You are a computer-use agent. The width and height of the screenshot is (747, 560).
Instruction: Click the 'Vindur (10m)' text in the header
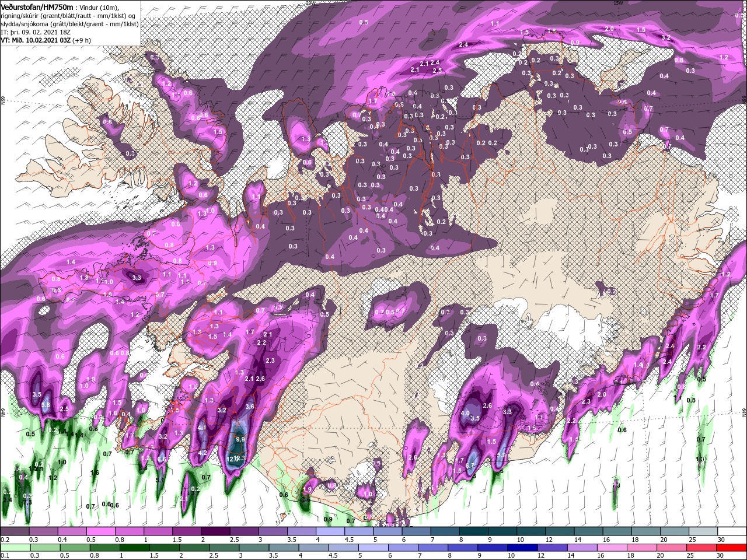tap(98, 6)
